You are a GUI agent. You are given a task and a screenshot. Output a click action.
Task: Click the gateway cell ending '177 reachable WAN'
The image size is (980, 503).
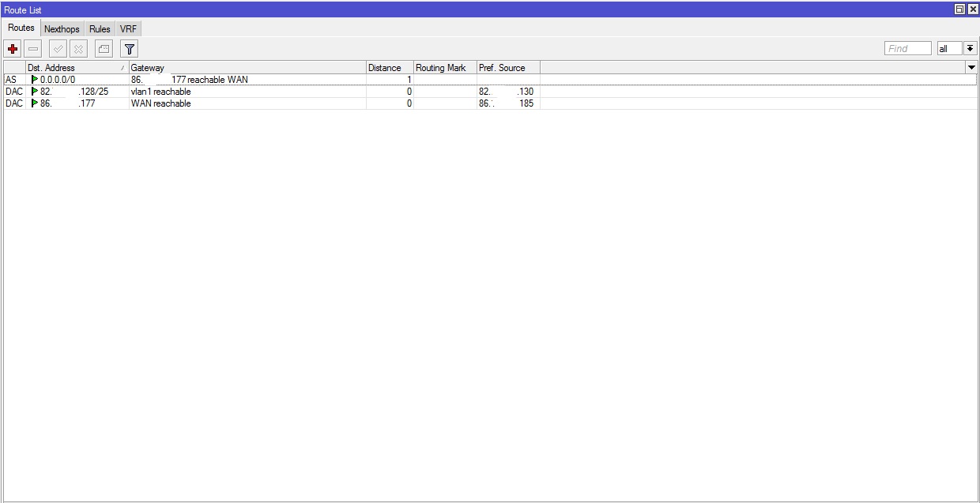point(247,80)
